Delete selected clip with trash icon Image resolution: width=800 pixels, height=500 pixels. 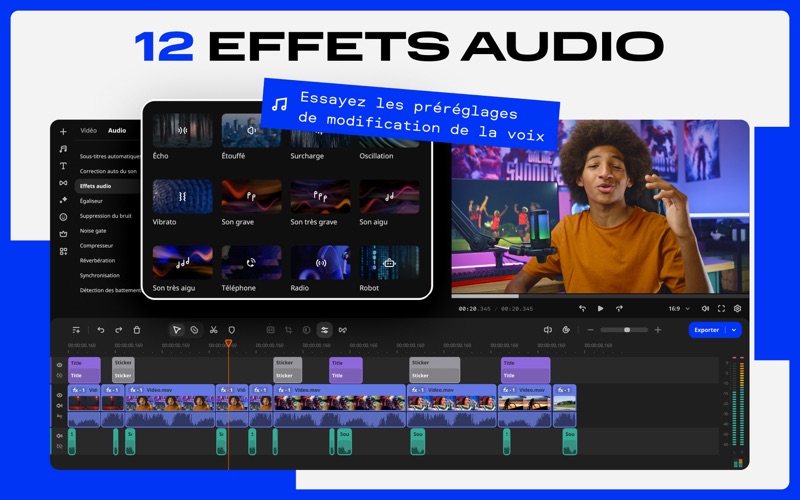[137, 330]
